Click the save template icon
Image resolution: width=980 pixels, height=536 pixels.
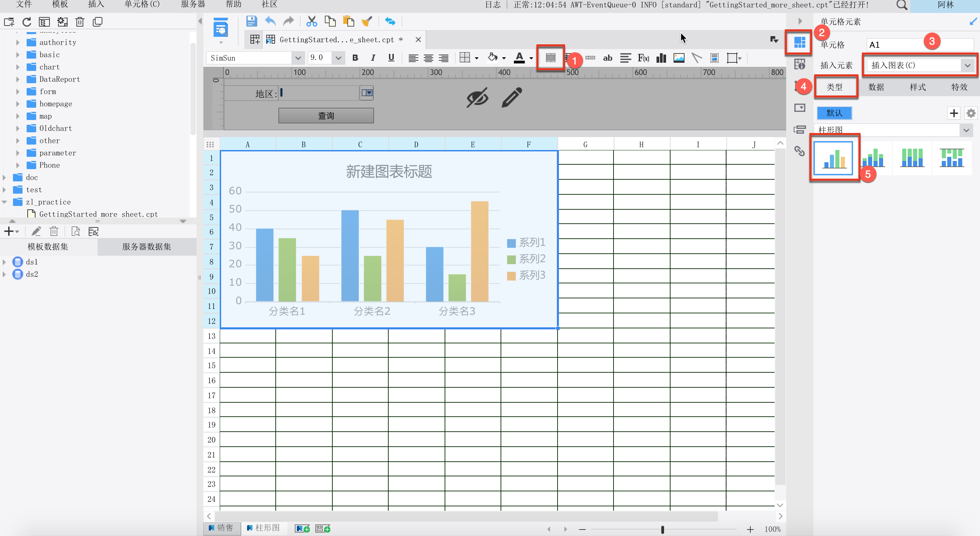tap(251, 21)
